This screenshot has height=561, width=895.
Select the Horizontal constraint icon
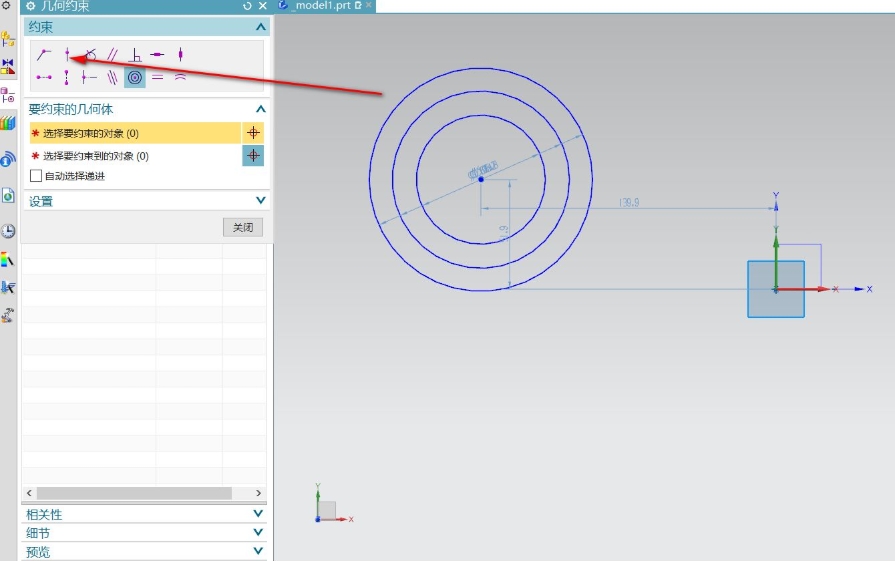point(158,55)
